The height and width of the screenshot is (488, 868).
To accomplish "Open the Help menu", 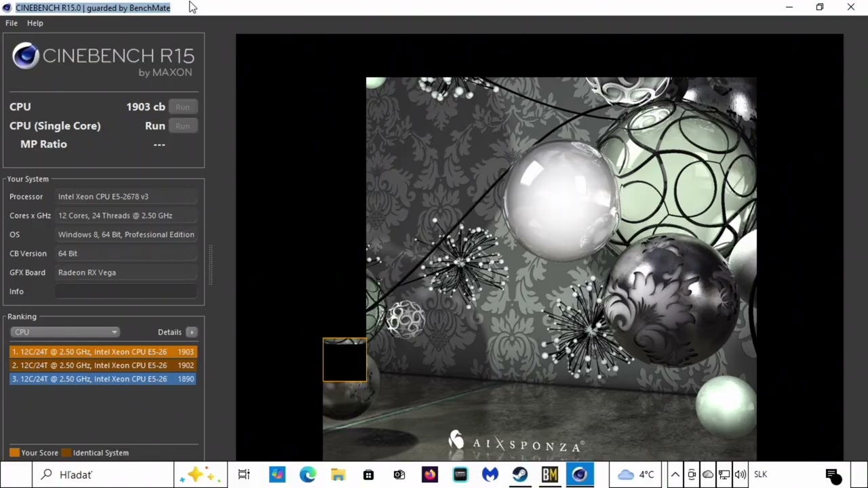I will [x=35, y=23].
